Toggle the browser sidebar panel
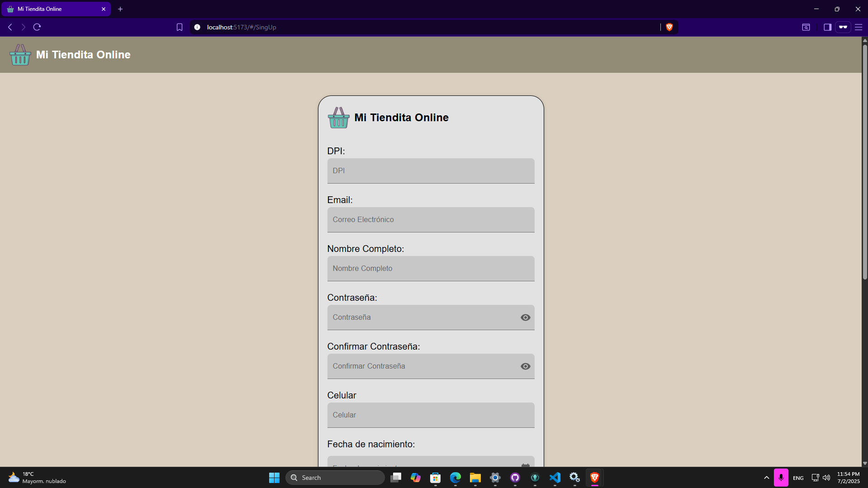The width and height of the screenshot is (868, 488). tap(827, 27)
